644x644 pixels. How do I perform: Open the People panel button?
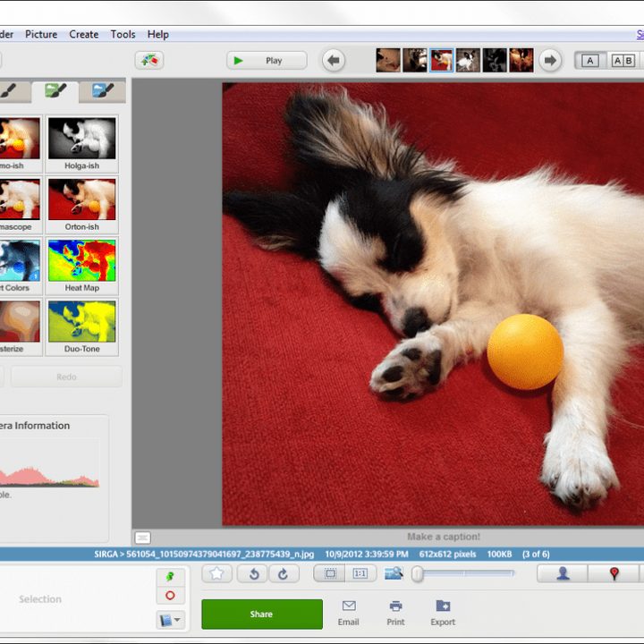(563, 574)
